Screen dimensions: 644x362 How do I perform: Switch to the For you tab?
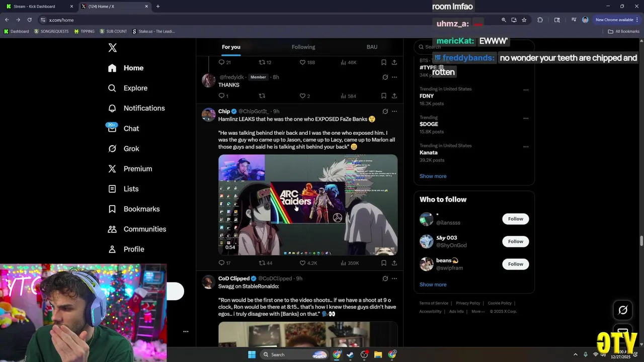pos(231,47)
